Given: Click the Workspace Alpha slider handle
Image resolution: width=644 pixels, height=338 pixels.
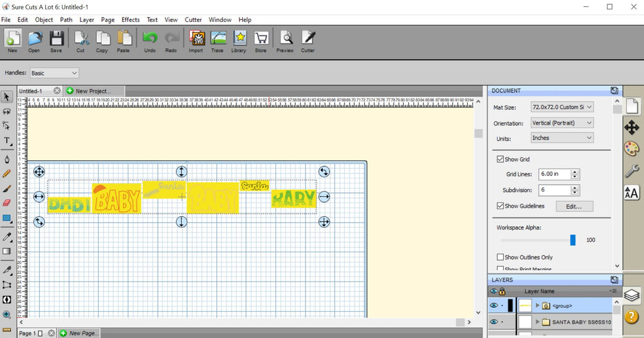Looking at the screenshot, I should pyautogui.click(x=573, y=240).
